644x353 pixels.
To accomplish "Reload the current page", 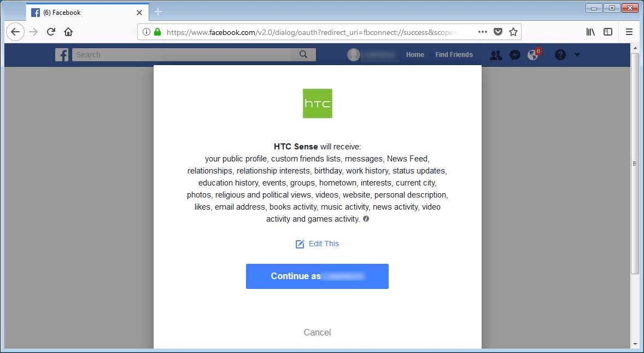I will click(x=51, y=32).
